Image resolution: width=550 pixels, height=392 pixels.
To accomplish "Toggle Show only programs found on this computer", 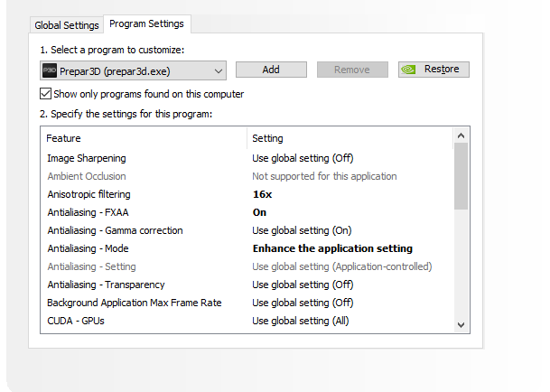I will 45,94.
